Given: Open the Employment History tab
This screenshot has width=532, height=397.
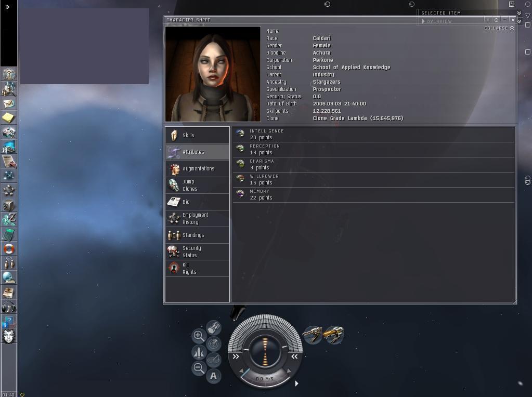Looking at the screenshot, I should [x=197, y=218].
